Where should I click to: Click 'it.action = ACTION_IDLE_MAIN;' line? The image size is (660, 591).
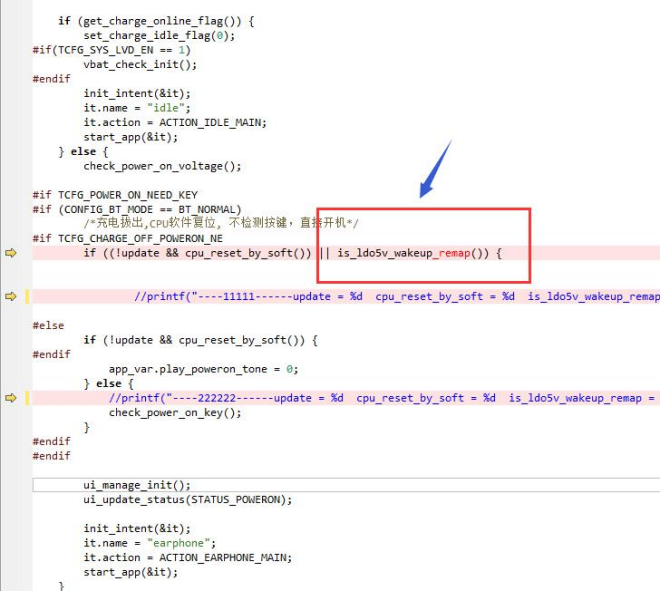tap(175, 122)
